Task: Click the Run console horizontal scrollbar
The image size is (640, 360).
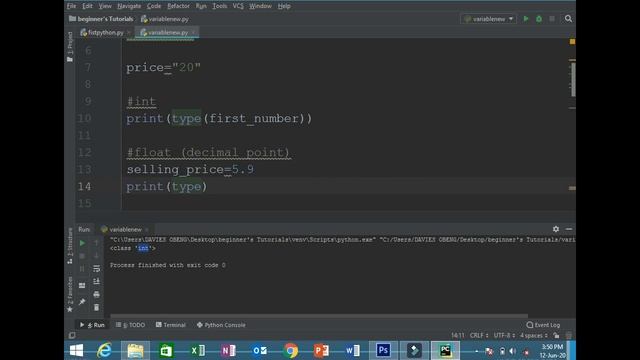Action: click(319, 316)
